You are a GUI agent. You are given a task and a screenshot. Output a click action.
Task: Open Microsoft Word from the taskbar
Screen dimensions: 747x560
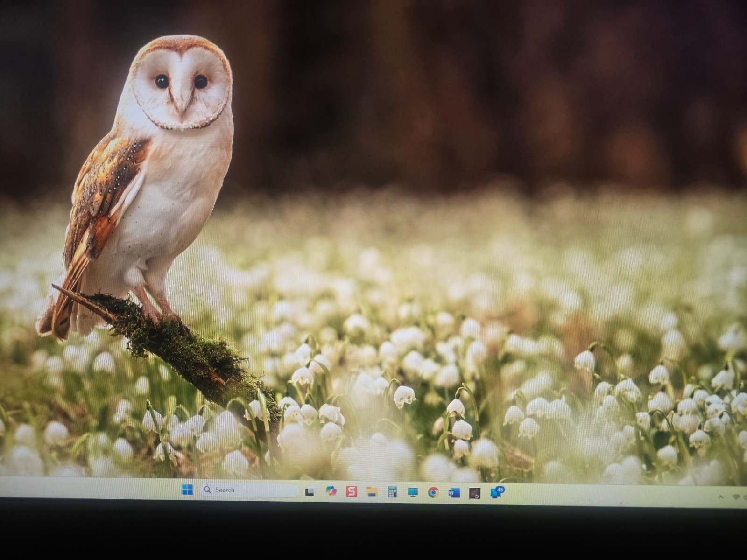tap(454, 493)
